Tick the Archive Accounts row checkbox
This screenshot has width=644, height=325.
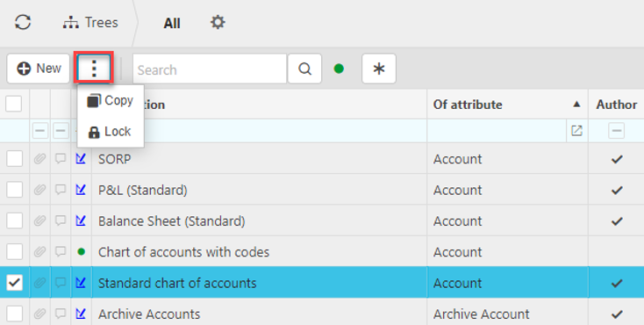[x=14, y=314]
